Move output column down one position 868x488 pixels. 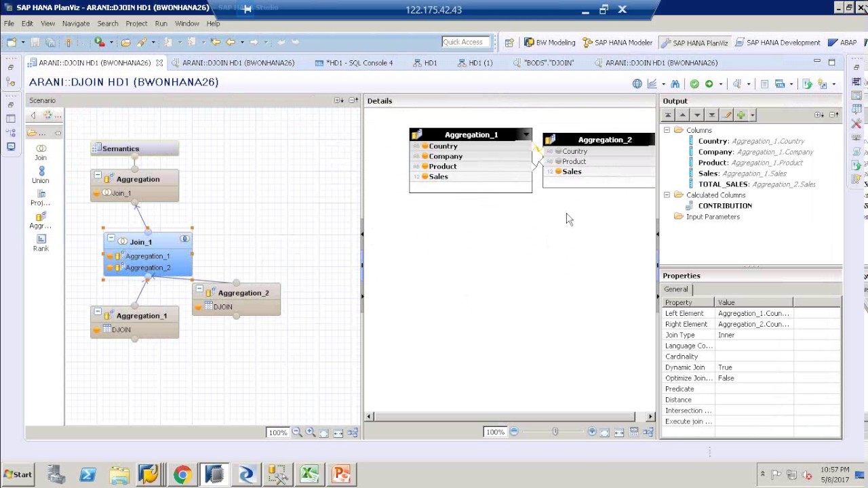pyautogui.click(x=697, y=115)
